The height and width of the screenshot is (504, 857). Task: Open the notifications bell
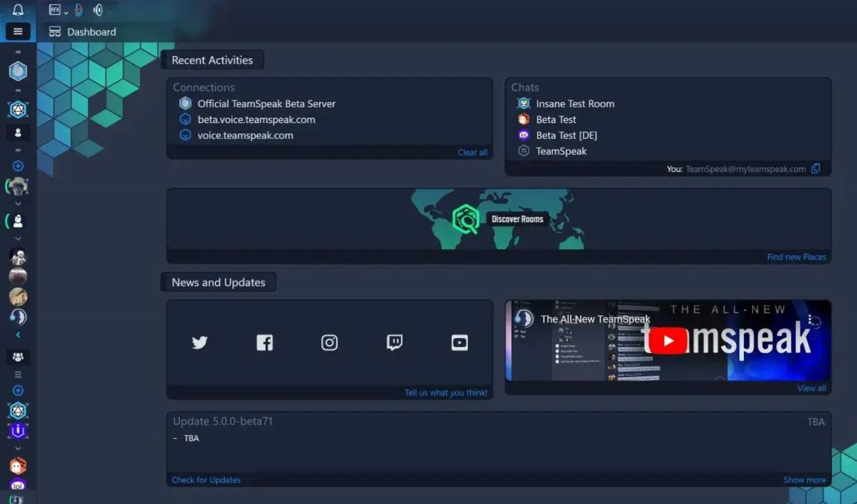point(18,10)
